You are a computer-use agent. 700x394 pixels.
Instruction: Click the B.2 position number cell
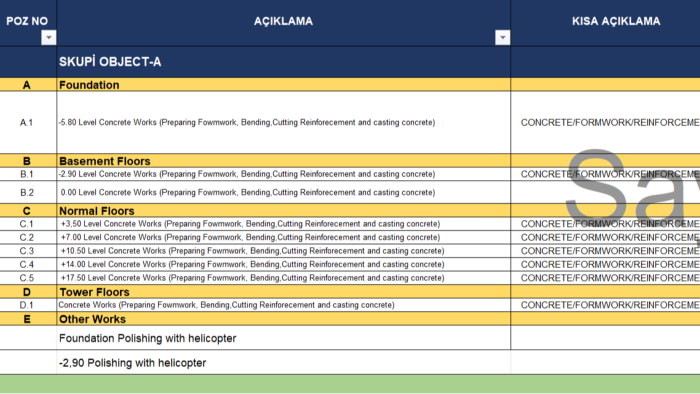pos(28,192)
